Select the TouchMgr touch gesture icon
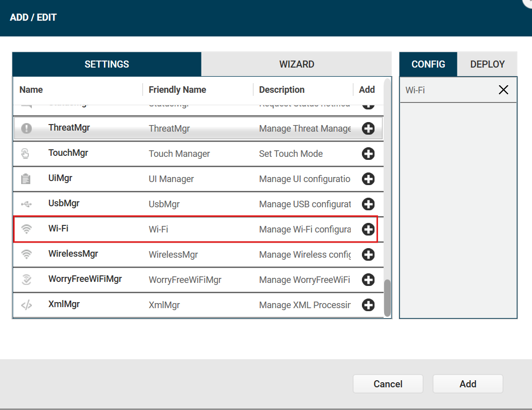The image size is (532, 410). 25,153
